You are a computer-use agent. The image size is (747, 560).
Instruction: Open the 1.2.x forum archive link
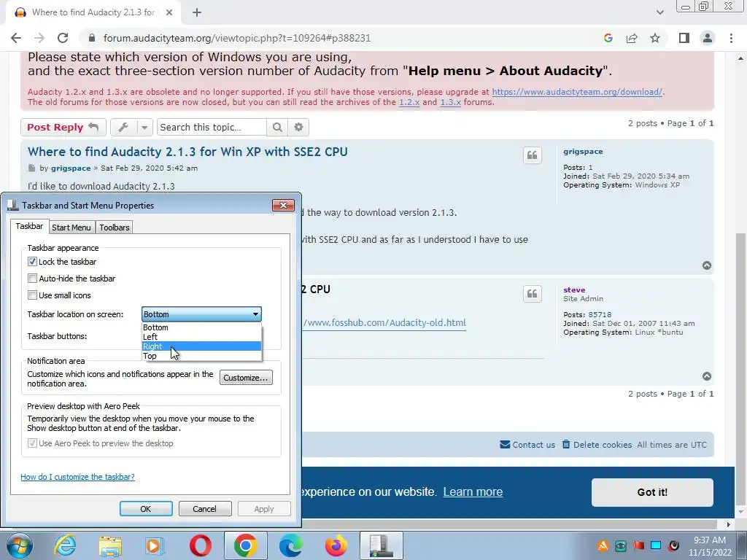[409, 102]
